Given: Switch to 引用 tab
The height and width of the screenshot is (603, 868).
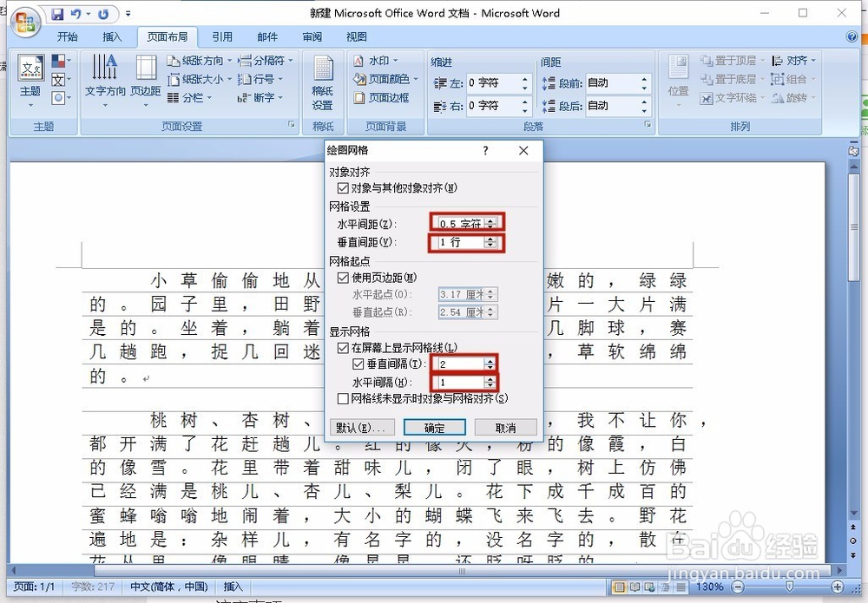Looking at the screenshot, I should point(222,37).
